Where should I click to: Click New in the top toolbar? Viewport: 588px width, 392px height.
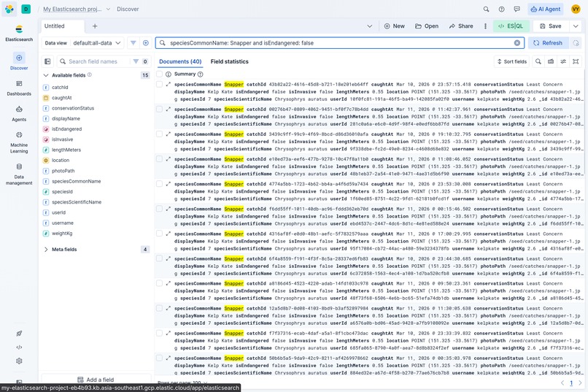click(395, 26)
